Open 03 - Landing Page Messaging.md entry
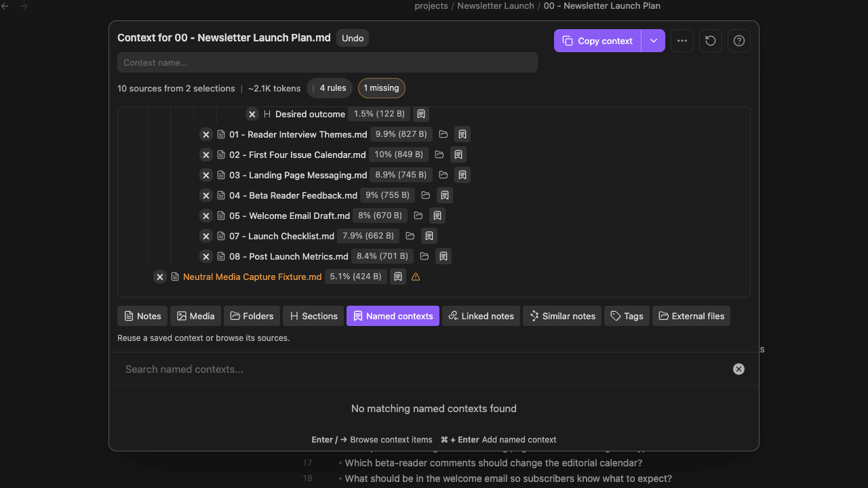868x488 pixels. pos(298,175)
